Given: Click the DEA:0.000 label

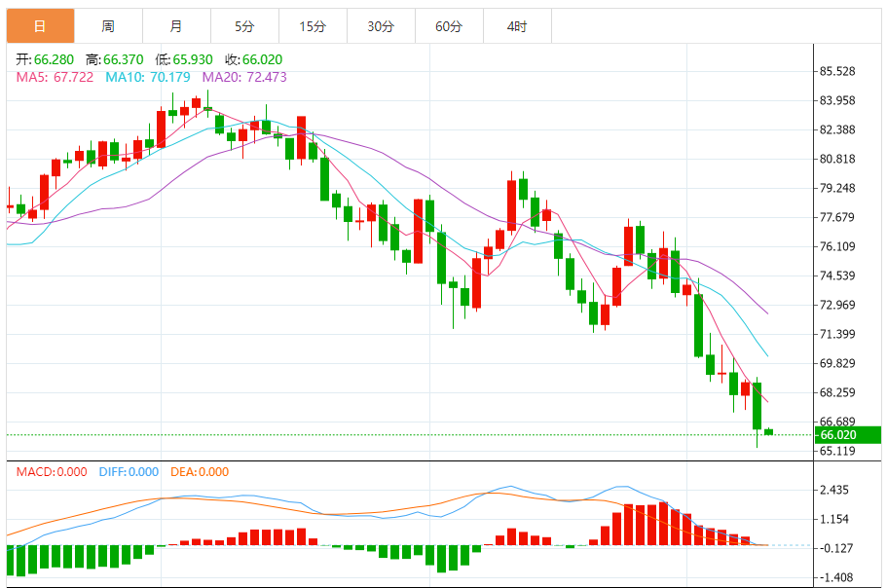Looking at the screenshot, I should coord(200,471).
